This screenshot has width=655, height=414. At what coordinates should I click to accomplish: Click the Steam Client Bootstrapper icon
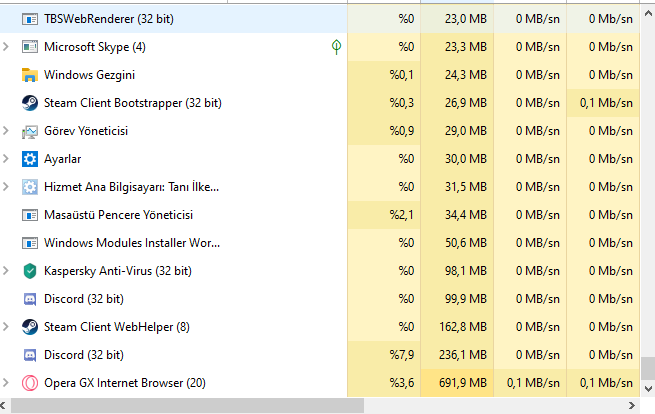tap(30, 103)
